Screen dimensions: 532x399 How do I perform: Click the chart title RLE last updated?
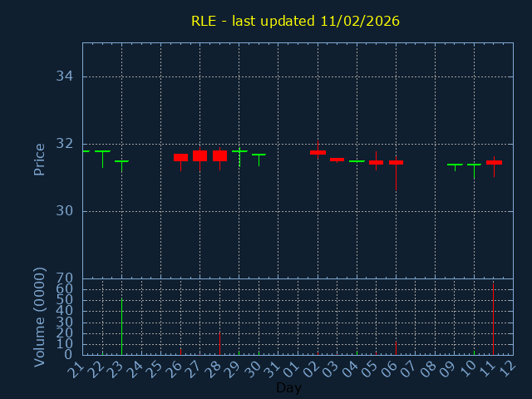tap(295, 21)
